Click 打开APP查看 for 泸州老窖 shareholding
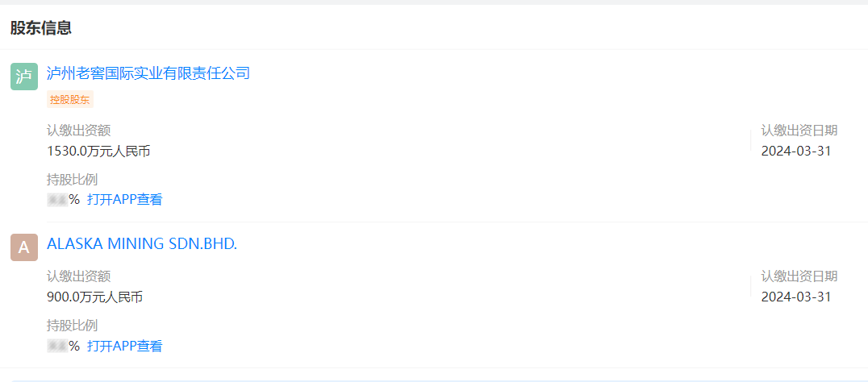868x382 pixels. click(124, 200)
